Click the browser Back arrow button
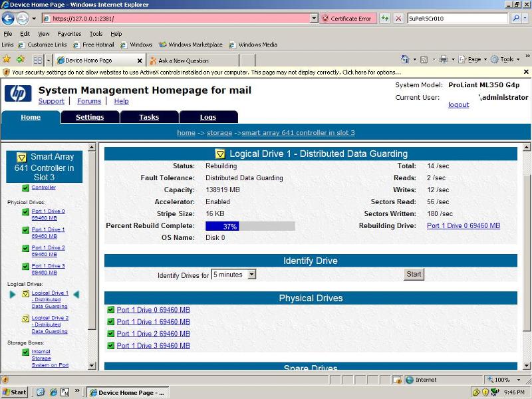Image resolution: width=532 pixels, height=399 pixels. pos(8,19)
